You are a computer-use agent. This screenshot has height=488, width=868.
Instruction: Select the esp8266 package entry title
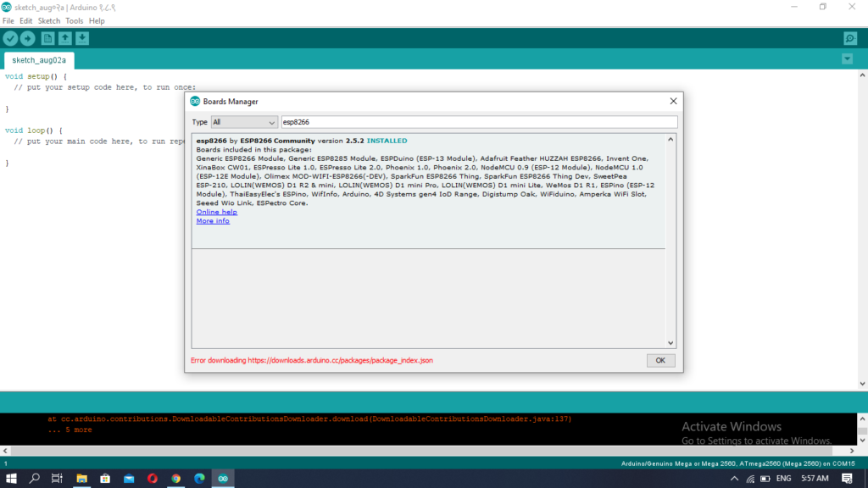click(211, 141)
